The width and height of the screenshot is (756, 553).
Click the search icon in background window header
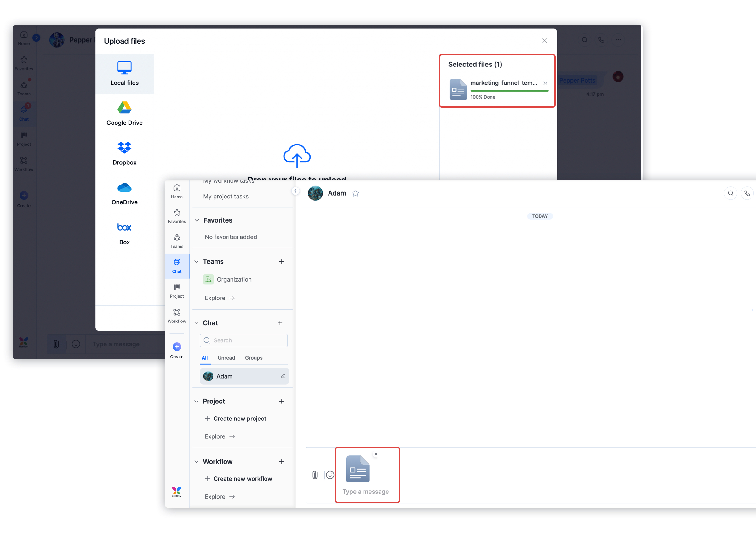[585, 40]
